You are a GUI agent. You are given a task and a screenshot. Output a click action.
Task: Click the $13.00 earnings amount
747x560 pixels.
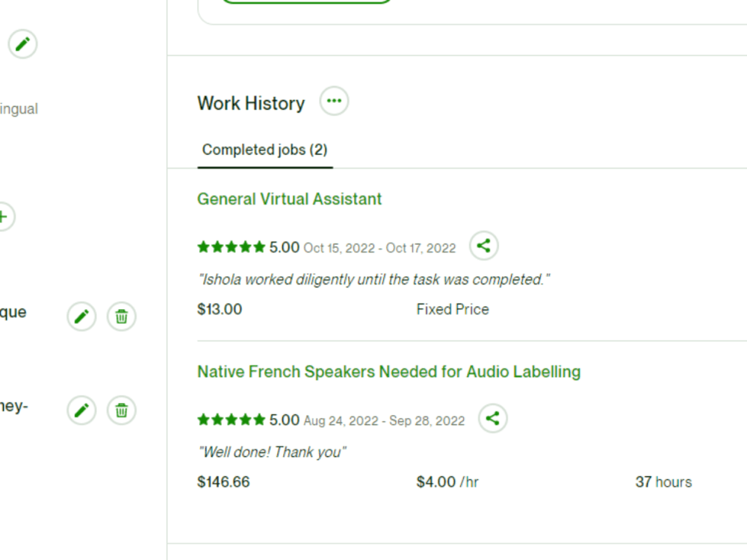[x=220, y=310]
